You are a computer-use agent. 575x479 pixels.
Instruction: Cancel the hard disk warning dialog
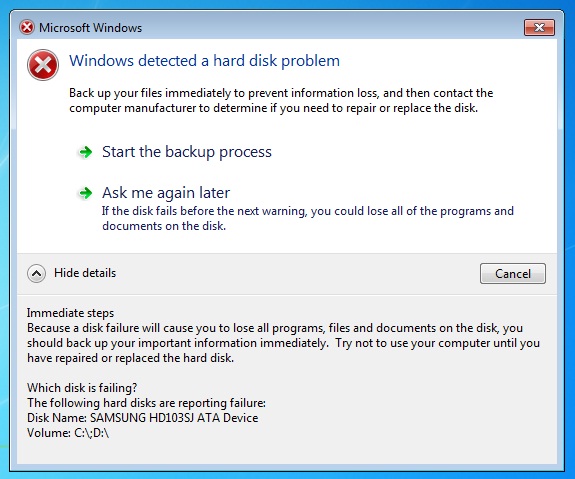513,273
